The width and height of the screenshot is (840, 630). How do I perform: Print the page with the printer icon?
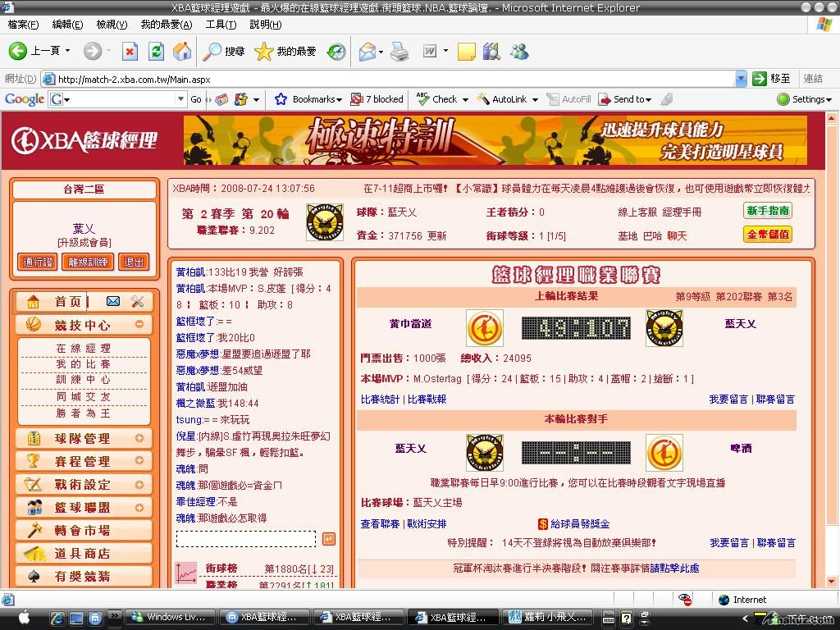coord(399,52)
